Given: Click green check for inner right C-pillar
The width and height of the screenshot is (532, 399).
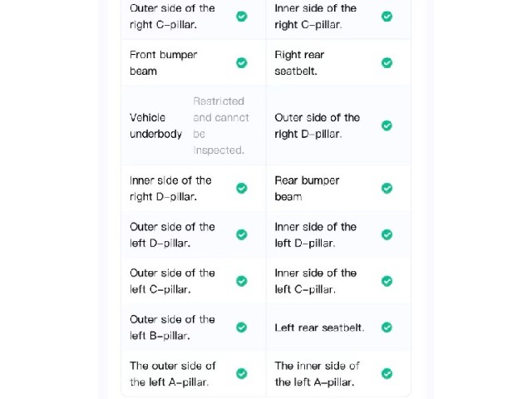Looking at the screenshot, I should pyautogui.click(x=387, y=17).
